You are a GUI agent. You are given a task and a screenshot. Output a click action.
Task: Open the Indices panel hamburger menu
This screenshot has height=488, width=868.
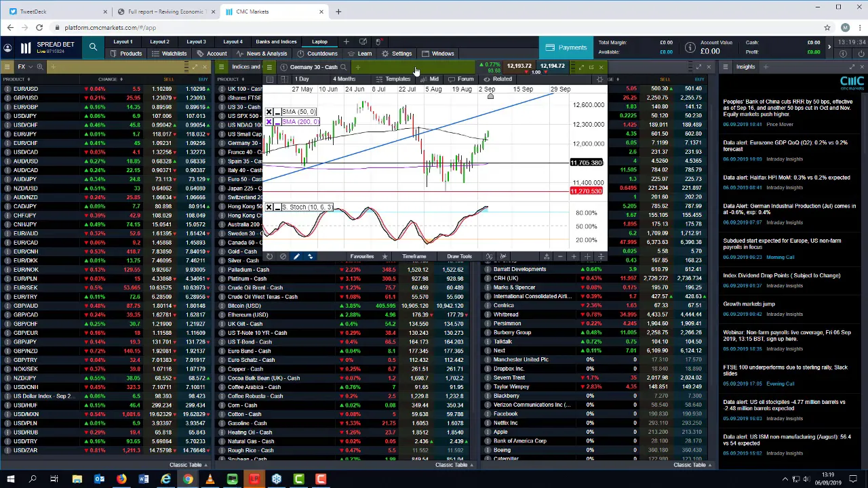click(221, 66)
